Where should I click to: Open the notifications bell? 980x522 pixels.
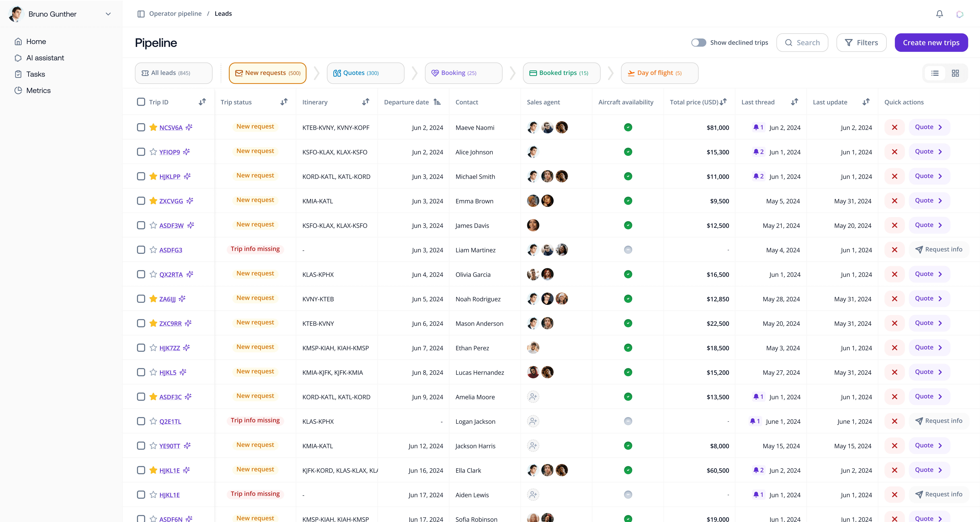click(939, 14)
